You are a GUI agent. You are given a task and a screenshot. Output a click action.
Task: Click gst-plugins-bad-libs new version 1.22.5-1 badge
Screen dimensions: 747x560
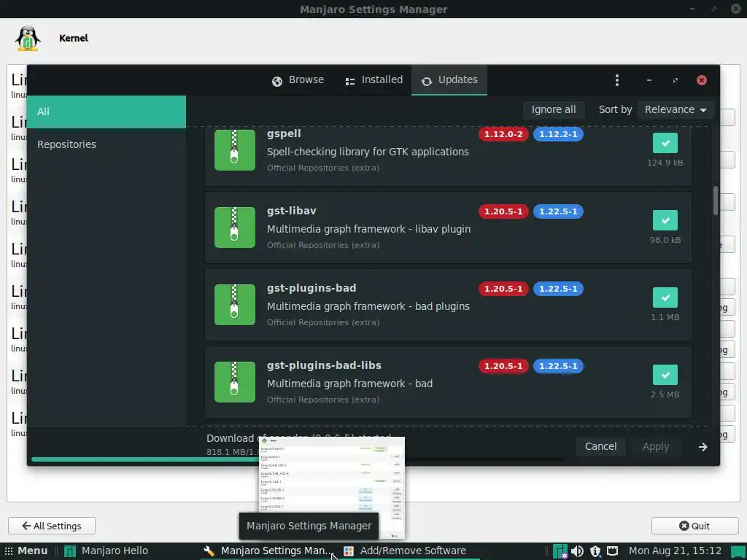click(558, 366)
